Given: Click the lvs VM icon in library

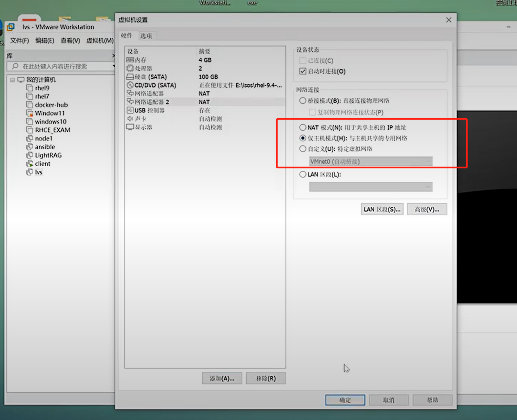Looking at the screenshot, I should tap(29, 172).
